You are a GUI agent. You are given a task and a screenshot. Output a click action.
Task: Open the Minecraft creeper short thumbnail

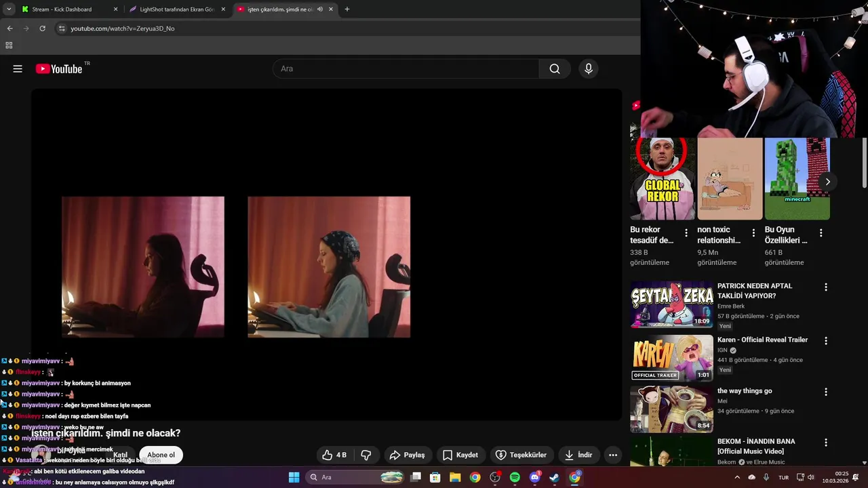[797, 179]
